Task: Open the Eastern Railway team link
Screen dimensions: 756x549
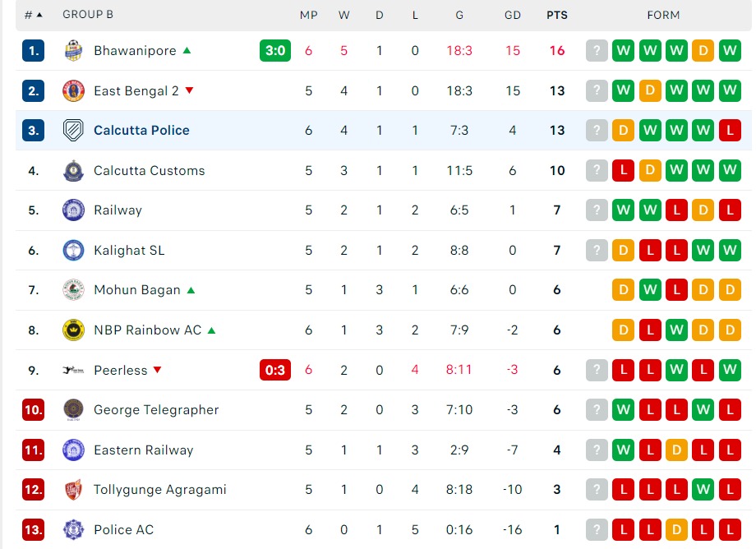Action: 143,450
